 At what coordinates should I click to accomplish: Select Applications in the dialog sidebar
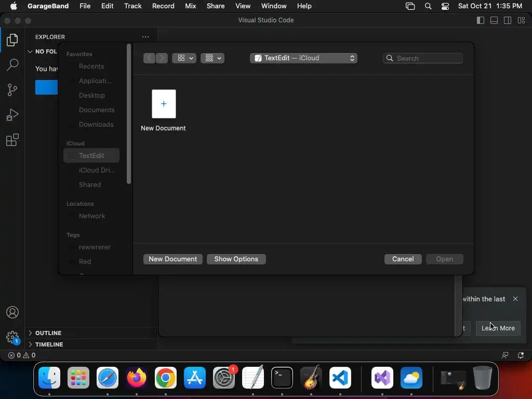click(91, 81)
